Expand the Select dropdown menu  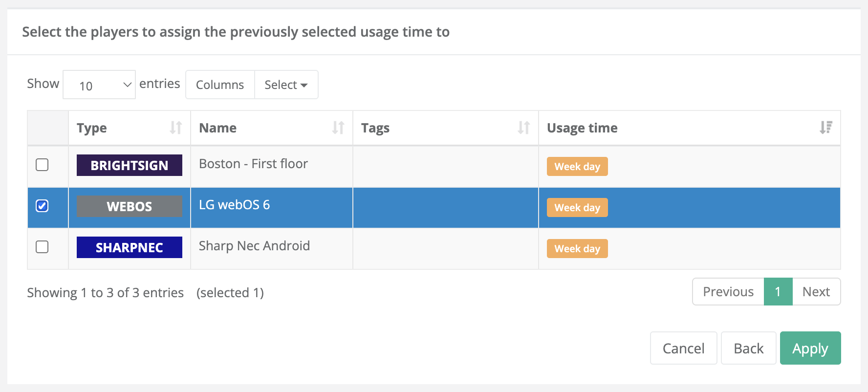point(286,85)
